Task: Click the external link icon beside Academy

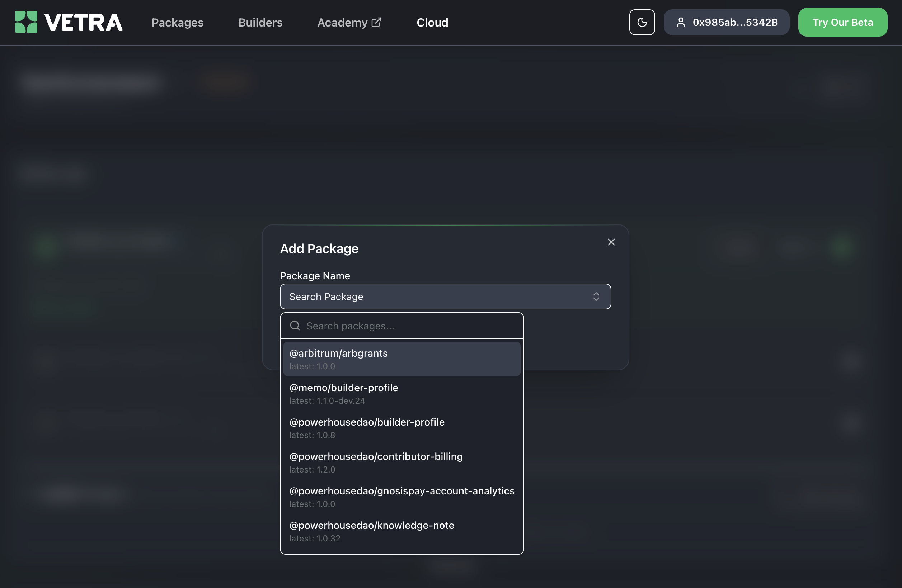Action: [376, 22]
